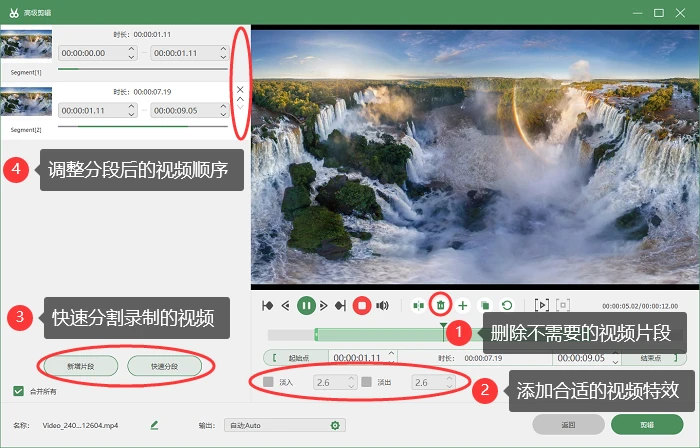Click the 新增片段 button
Viewport: 700px width, 448px height.
coord(81,366)
